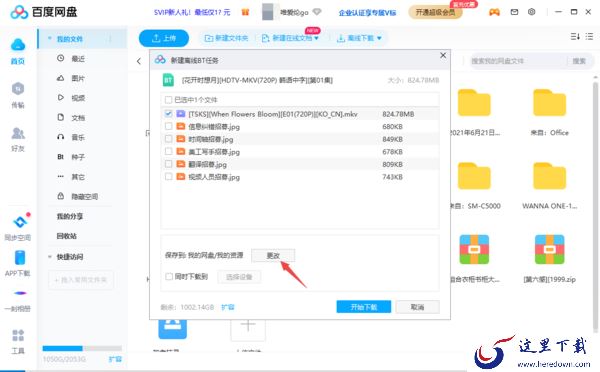
Task: Open the first yellow folder 2021年6月21日
Action: (474, 103)
